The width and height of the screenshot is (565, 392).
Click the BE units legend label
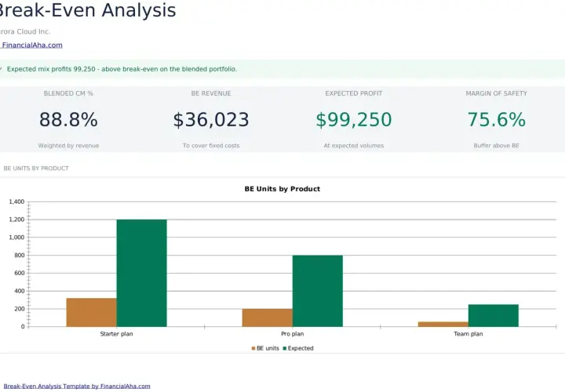coord(268,348)
